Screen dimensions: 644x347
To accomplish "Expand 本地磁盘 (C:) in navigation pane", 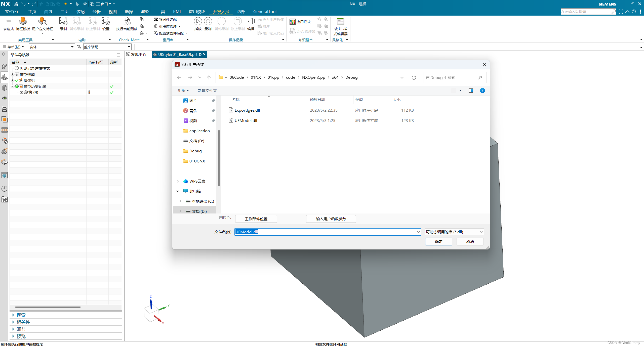I will (180, 201).
